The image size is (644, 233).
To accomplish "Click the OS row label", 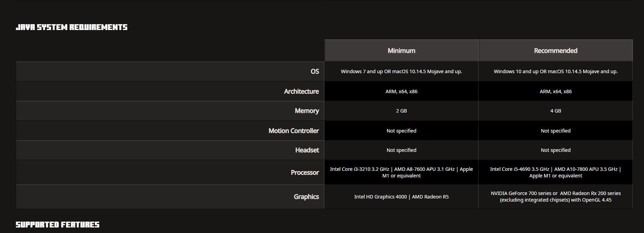I will point(314,71).
